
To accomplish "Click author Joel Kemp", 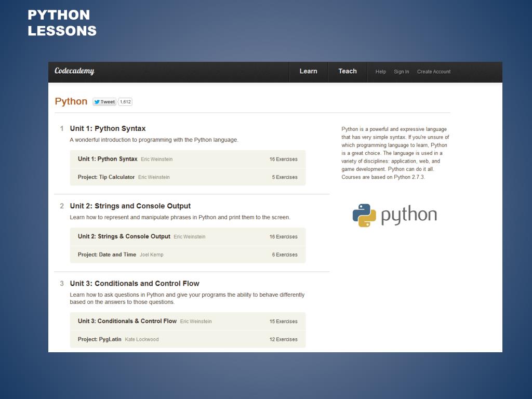I will (152, 255).
